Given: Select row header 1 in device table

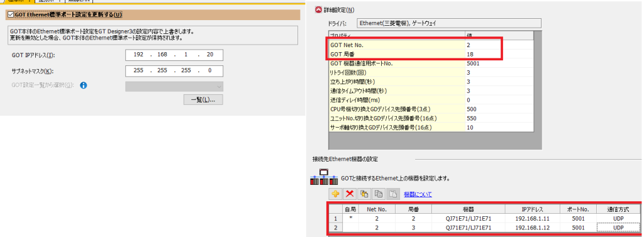Looking at the screenshot, I should pyautogui.click(x=335, y=218).
